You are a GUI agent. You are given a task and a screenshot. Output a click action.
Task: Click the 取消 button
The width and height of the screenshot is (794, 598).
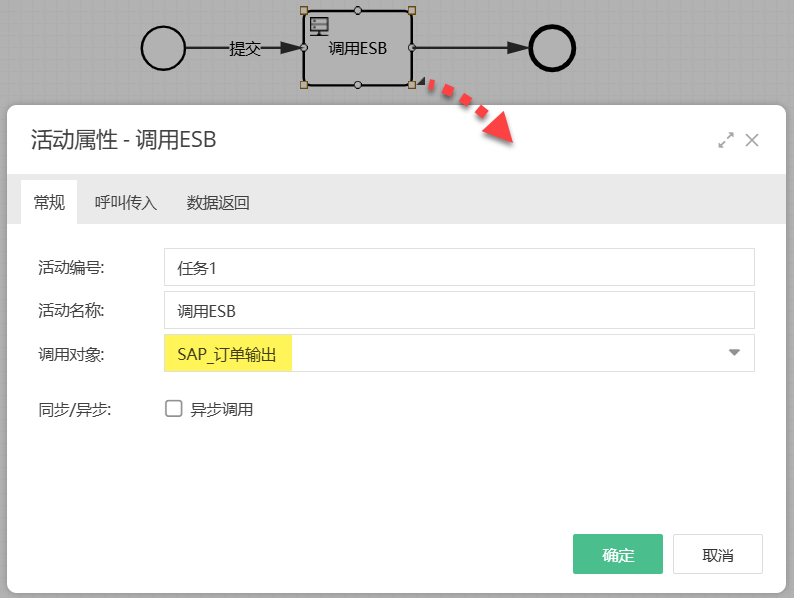pos(717,554)
